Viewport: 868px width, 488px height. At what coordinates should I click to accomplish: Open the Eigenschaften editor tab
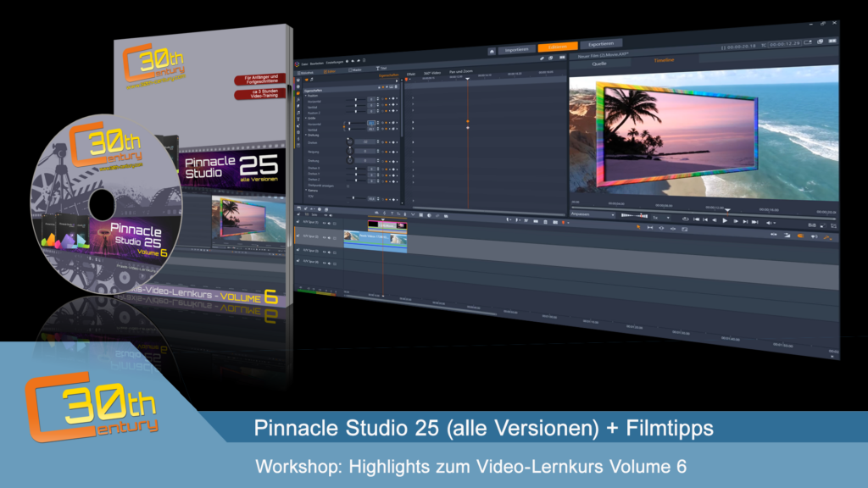388,75
